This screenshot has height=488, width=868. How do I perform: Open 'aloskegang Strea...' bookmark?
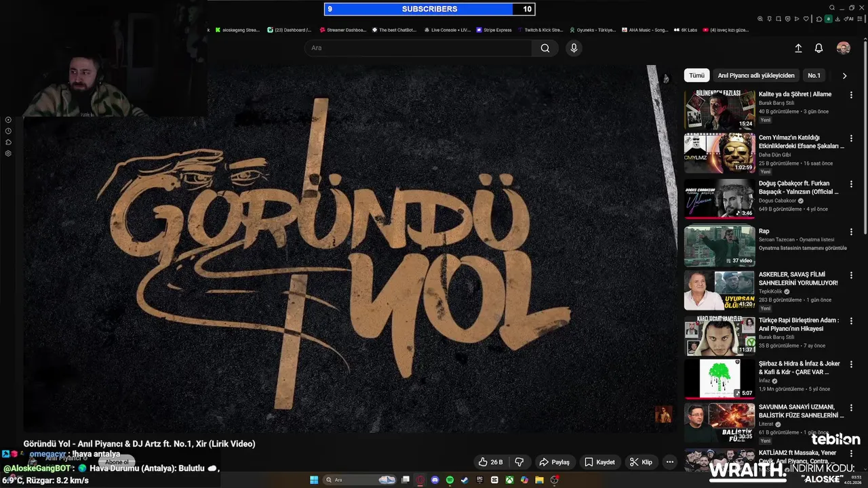coord(237,30)
